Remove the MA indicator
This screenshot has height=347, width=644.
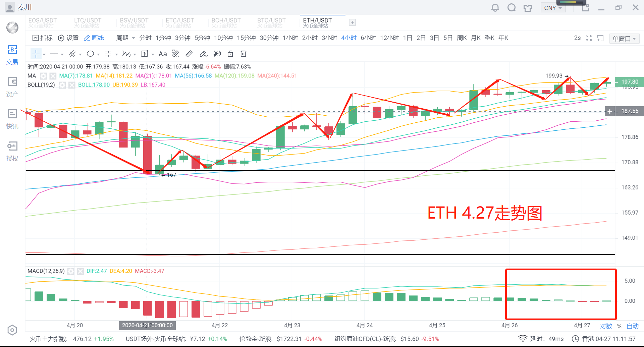pyautogui.click(x=53, y=76)
